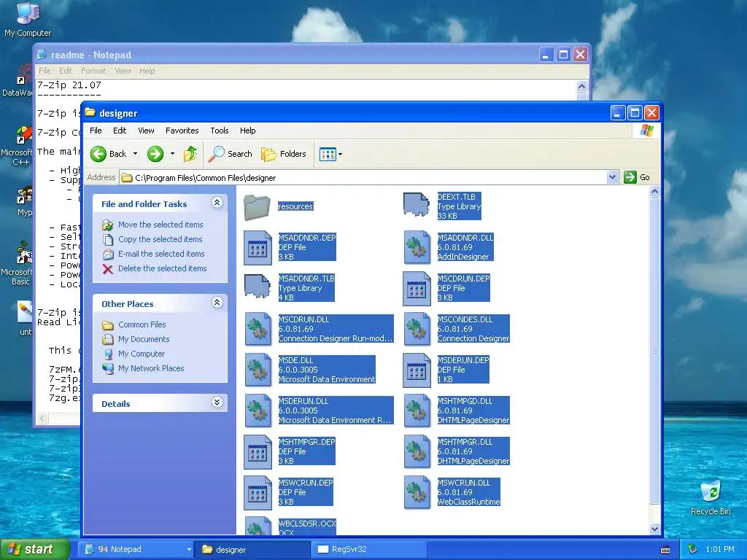Toggle the Folders pane
The width and height of the screenshot is (747, 560).
pyautogui.click(x=284, y=154)
